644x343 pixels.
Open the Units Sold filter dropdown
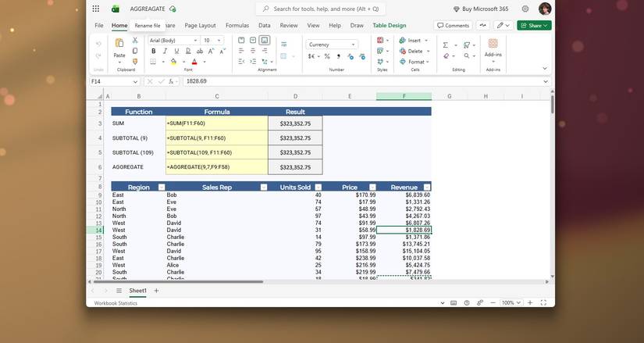(318, 188)
